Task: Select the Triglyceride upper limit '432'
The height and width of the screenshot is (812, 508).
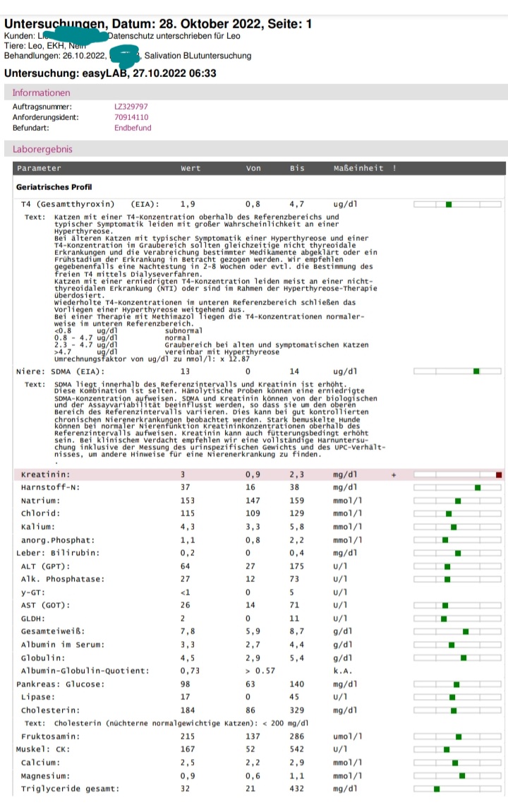Action: pos(296,789)
